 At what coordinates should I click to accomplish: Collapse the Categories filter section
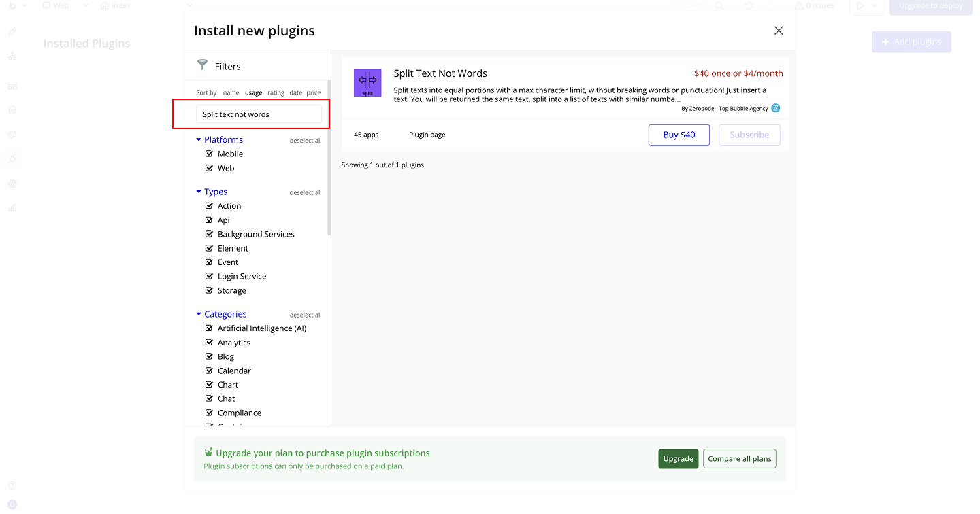(x=199, y=314)
